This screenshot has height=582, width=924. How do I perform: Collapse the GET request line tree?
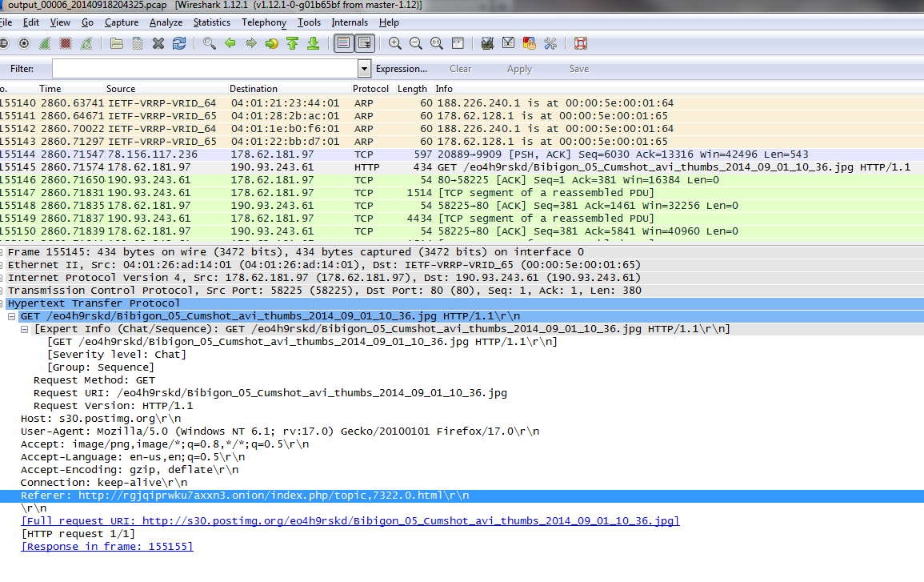pos(11,317)
